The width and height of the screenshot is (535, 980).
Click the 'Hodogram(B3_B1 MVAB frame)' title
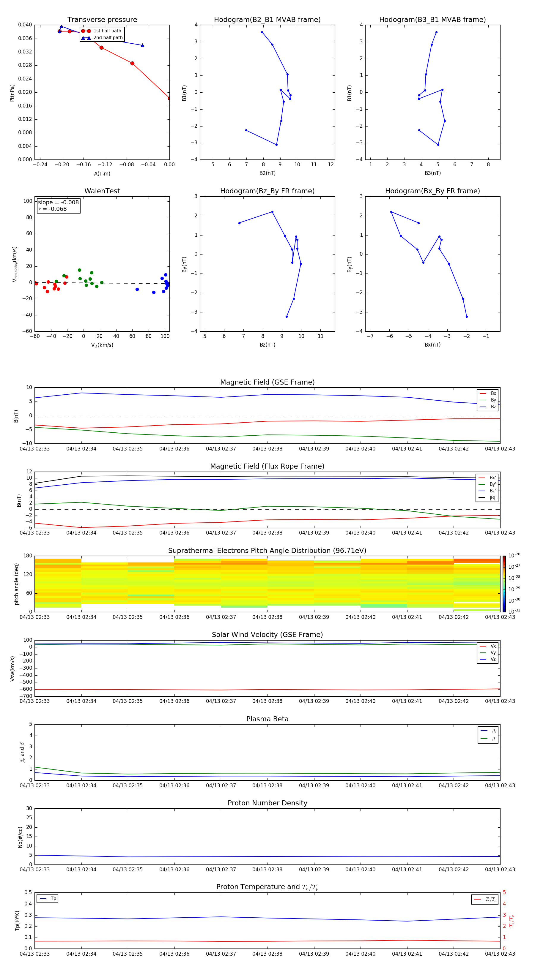pos(432,20)
